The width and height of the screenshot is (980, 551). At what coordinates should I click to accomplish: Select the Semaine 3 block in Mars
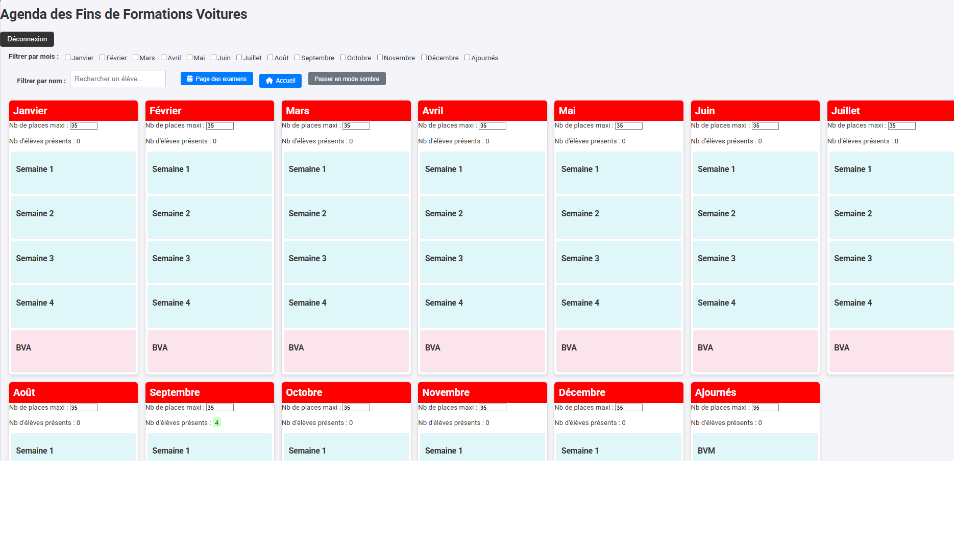click(x=346, y=262)
